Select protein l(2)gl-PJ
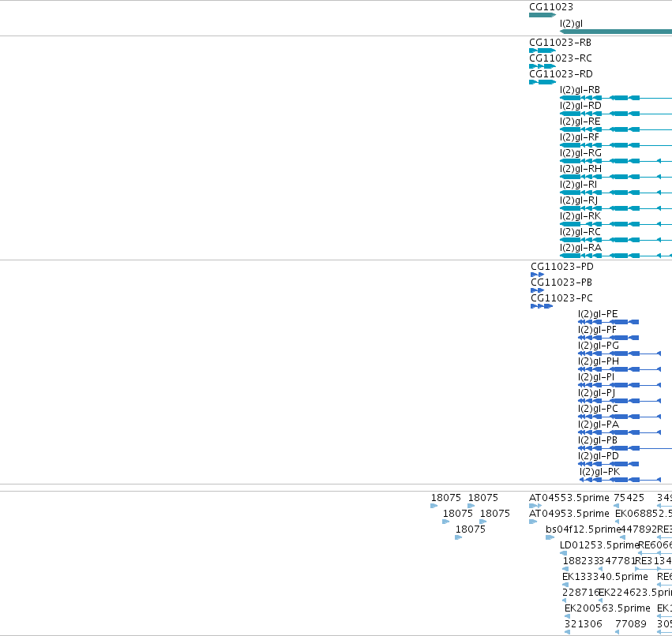This screenshot has width=672, height=636. click(620, 402)
